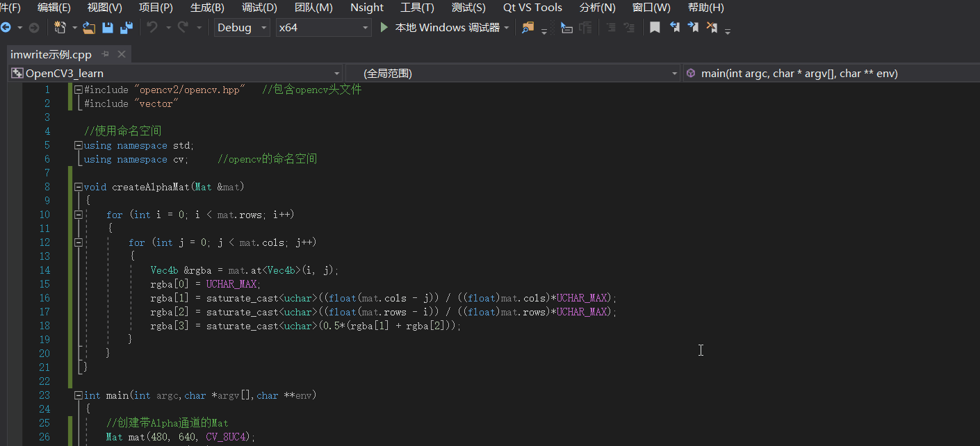Jump to the next bookmark
The height and width of the screenshot is (446, 980).
click(x=692, y=28)
